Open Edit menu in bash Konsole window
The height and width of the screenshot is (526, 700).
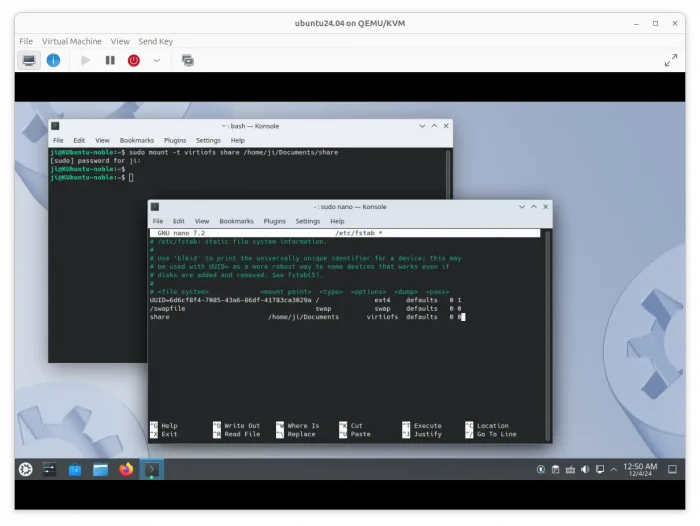coord(79,140)
